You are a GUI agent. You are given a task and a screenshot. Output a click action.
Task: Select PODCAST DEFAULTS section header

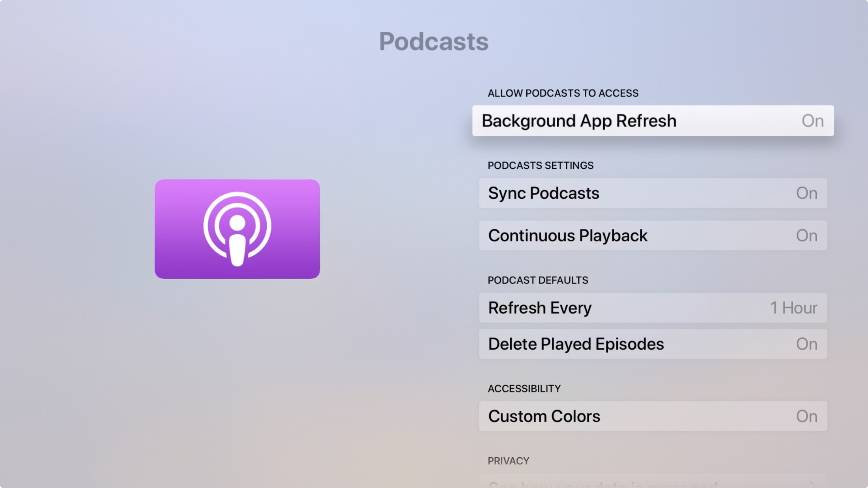538,280
